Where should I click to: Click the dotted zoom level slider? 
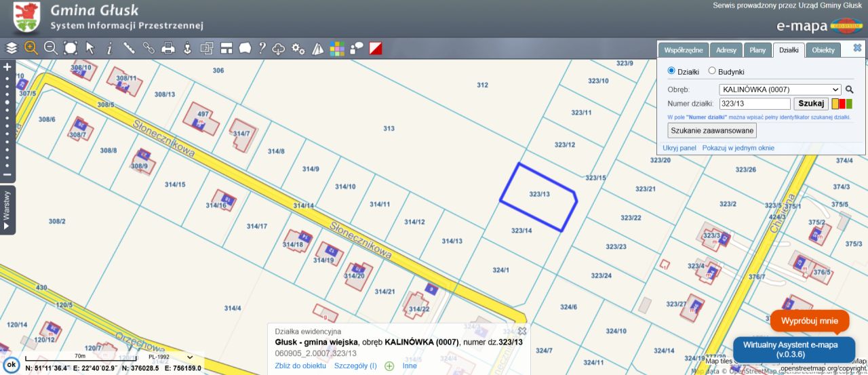[7, 121]
